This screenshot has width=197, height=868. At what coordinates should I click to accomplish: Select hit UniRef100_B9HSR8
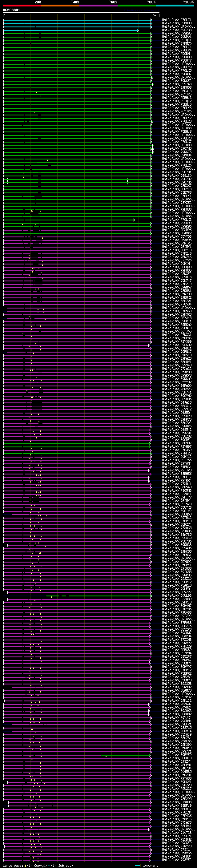pos(177,314)
